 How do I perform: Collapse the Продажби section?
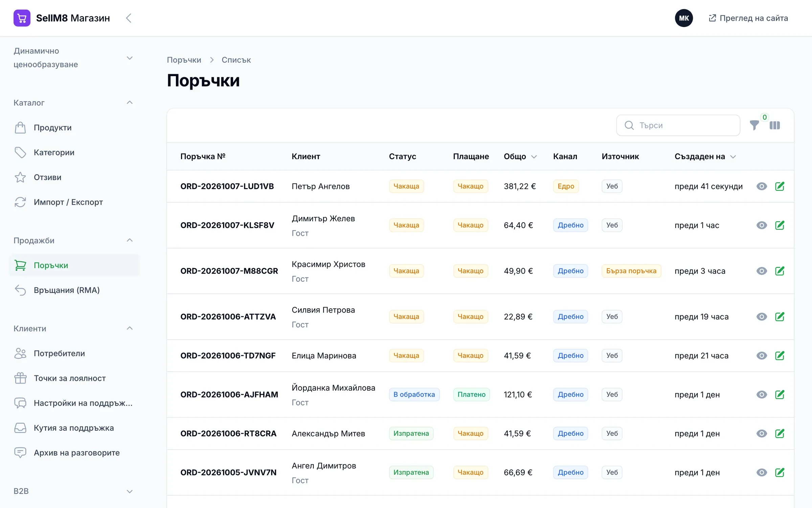(130, 240)
